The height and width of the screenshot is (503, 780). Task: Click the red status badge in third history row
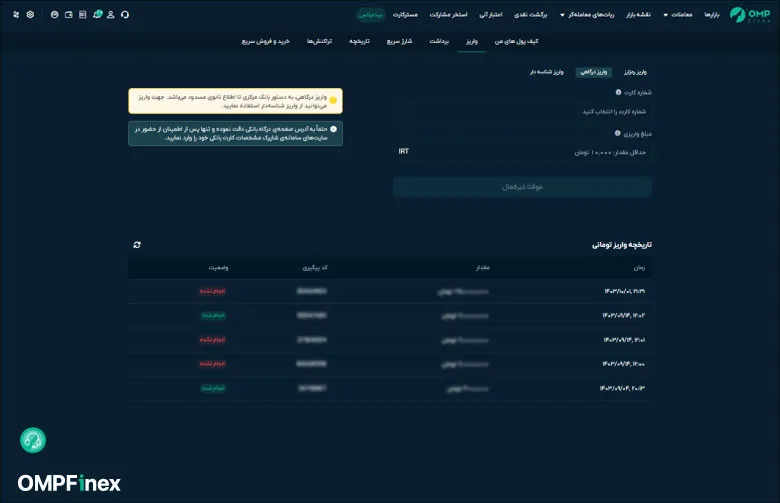coord(212,339)
